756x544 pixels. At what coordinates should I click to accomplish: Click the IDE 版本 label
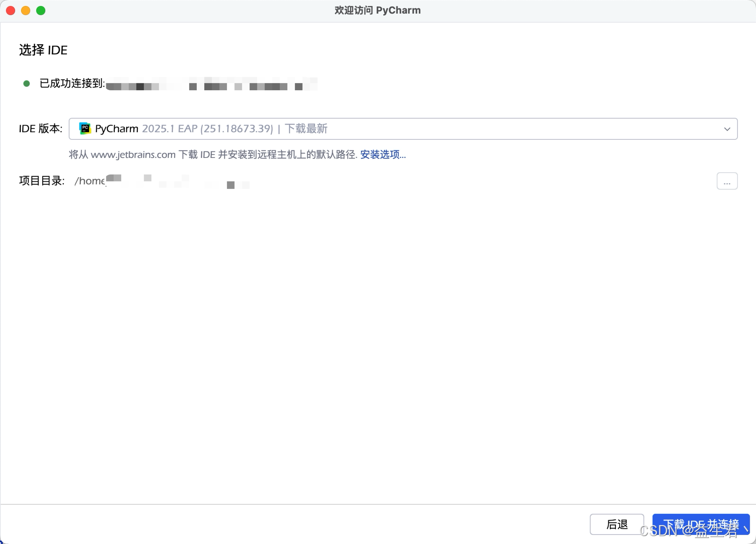40,128
